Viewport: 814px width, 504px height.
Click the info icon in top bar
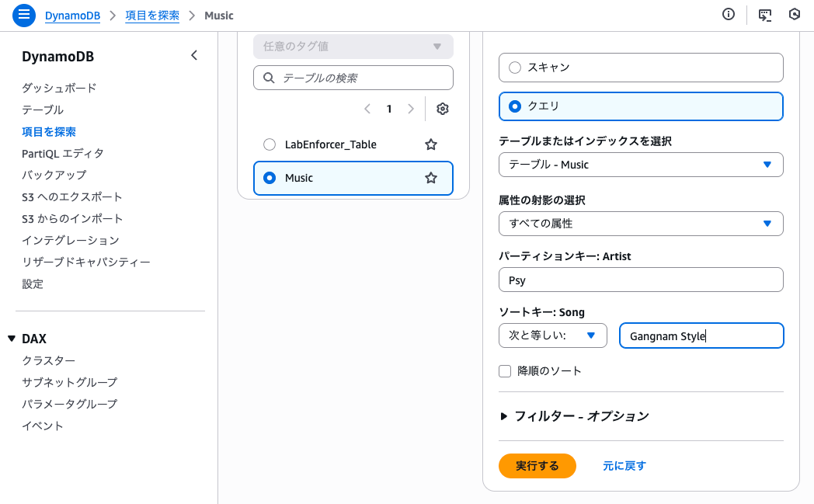coord(729,15)
